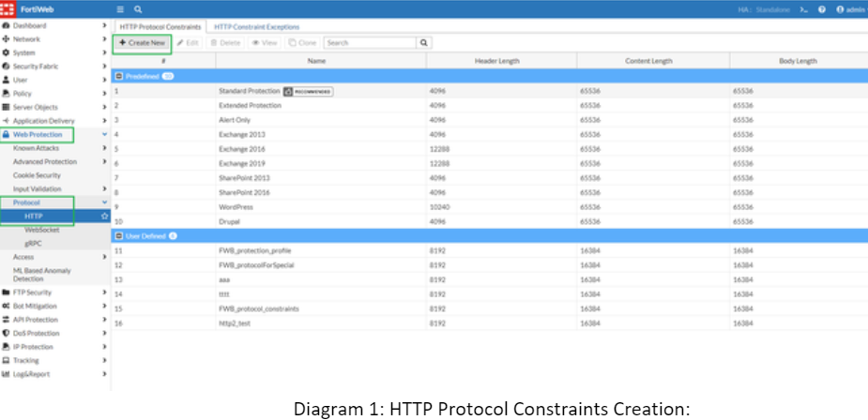Open the top bar search magnifier icon

(x=138, y=9)
